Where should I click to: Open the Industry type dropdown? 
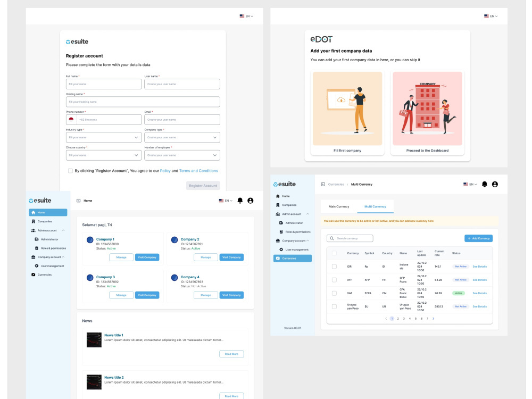[x=104, y=137]
